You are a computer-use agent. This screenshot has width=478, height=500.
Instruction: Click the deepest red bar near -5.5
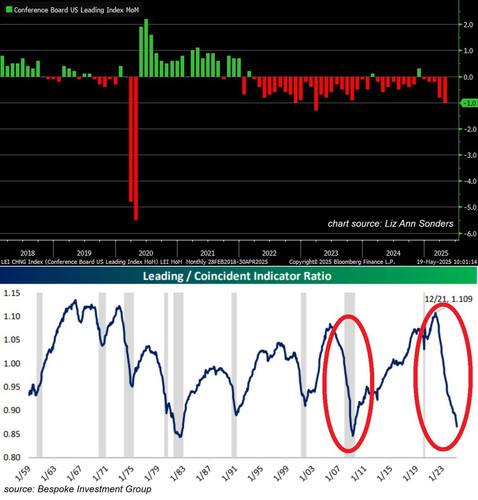(x=136, y=148)
